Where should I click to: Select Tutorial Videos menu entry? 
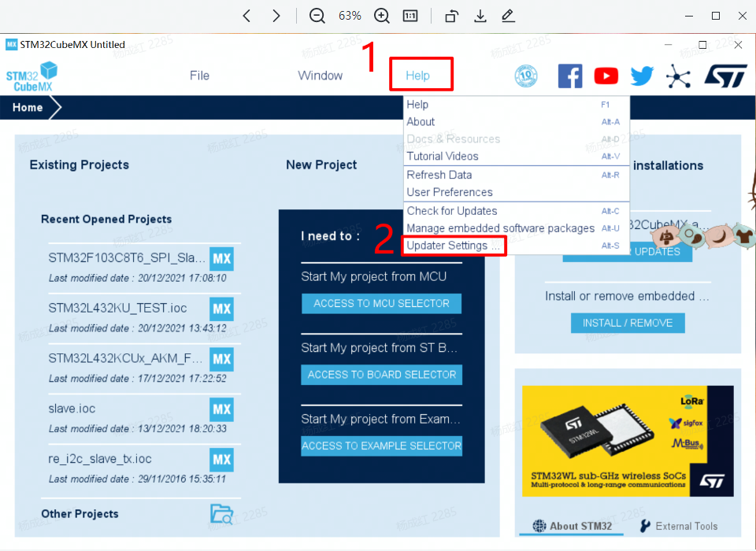[x=517, y=156]
